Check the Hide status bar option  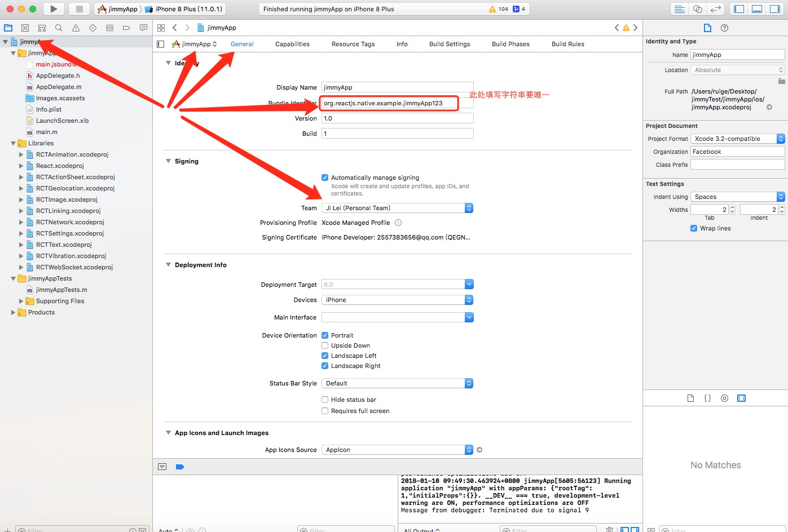click(325, 400)
